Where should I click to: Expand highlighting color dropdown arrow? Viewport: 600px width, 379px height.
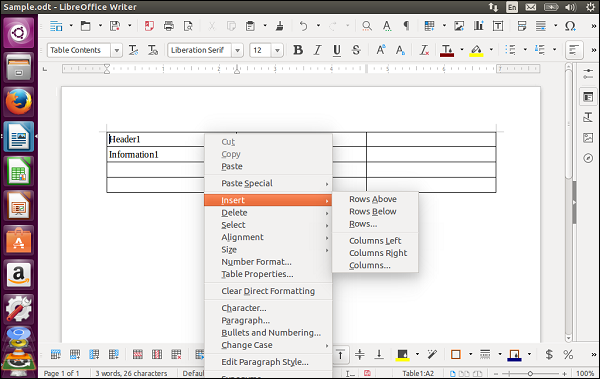click(x=491, y=50)
